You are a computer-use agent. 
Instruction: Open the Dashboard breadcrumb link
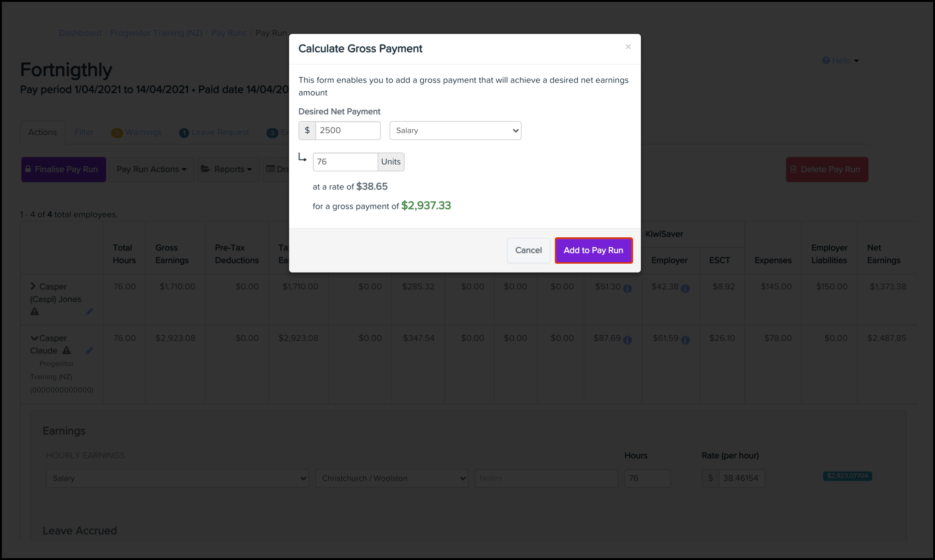(x=80, y=33)
